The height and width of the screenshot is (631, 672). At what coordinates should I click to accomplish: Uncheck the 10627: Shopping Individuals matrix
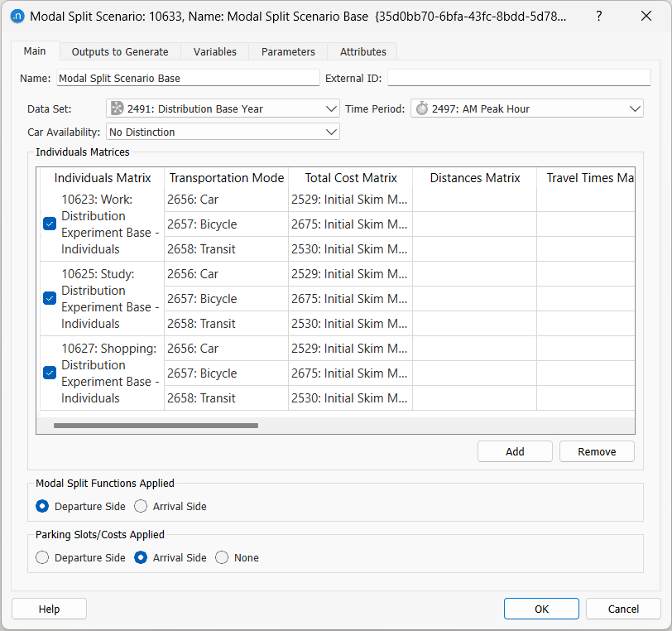[x=49, y=373]
